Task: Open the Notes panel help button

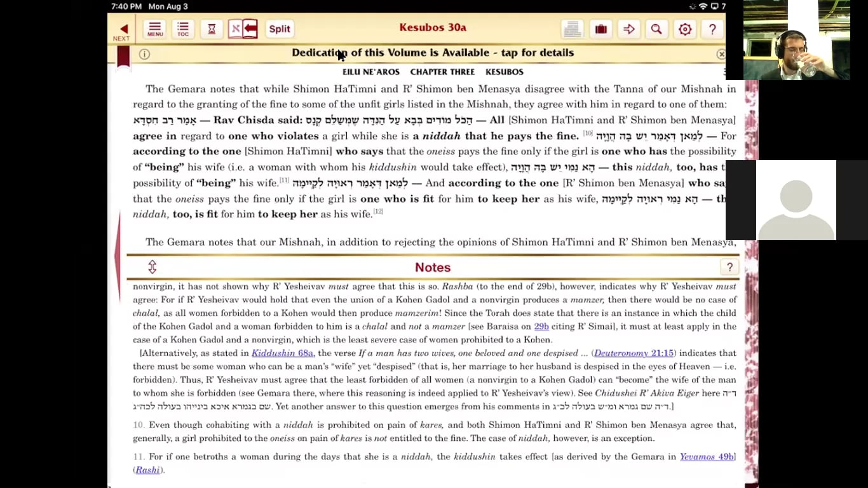Action: point(729,267)
